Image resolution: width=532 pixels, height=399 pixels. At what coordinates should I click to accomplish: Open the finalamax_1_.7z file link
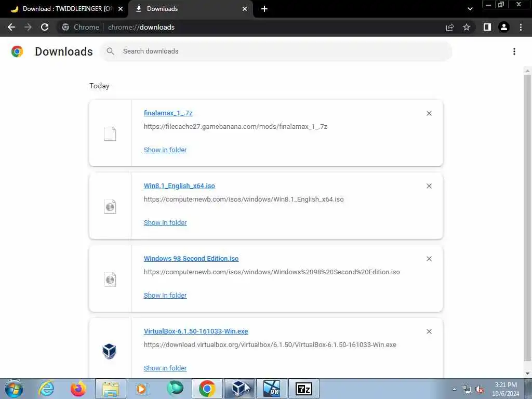(x=168, y=113)
